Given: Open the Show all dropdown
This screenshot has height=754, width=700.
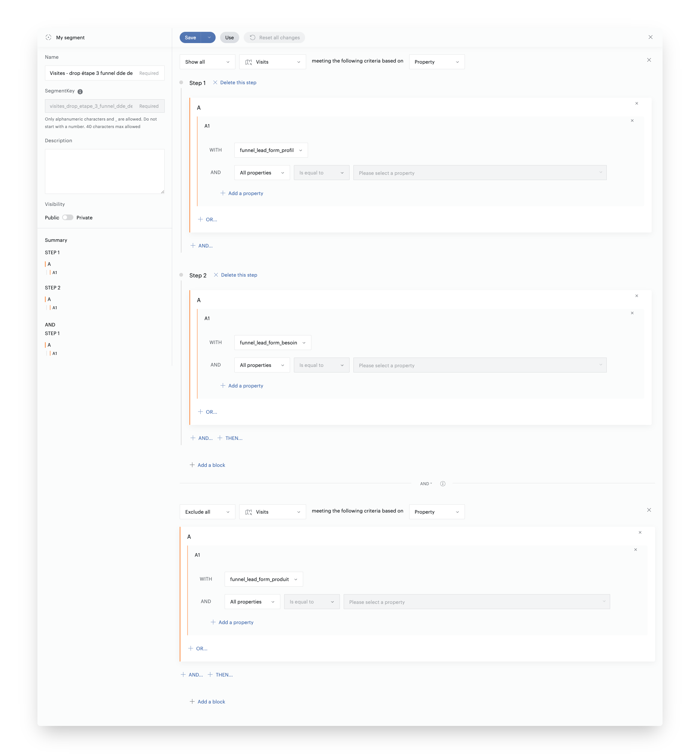Looking at the screenshot, I should (x=207, y=62).
